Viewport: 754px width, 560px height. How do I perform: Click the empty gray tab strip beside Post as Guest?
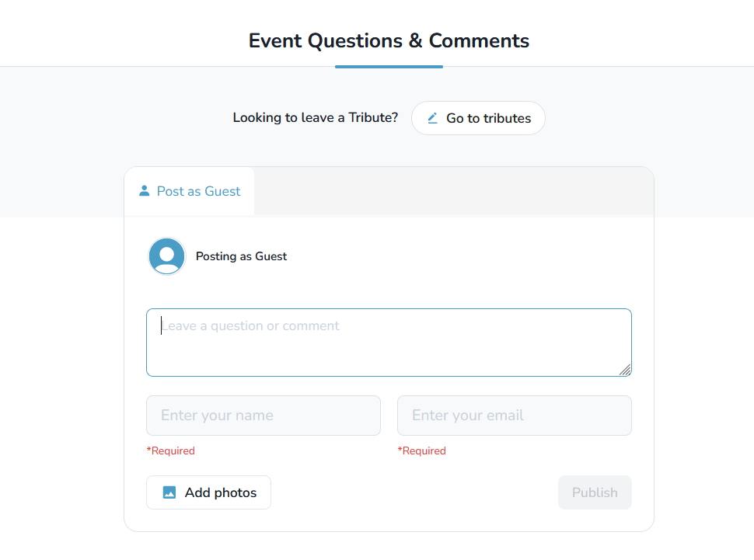(453, 191)
